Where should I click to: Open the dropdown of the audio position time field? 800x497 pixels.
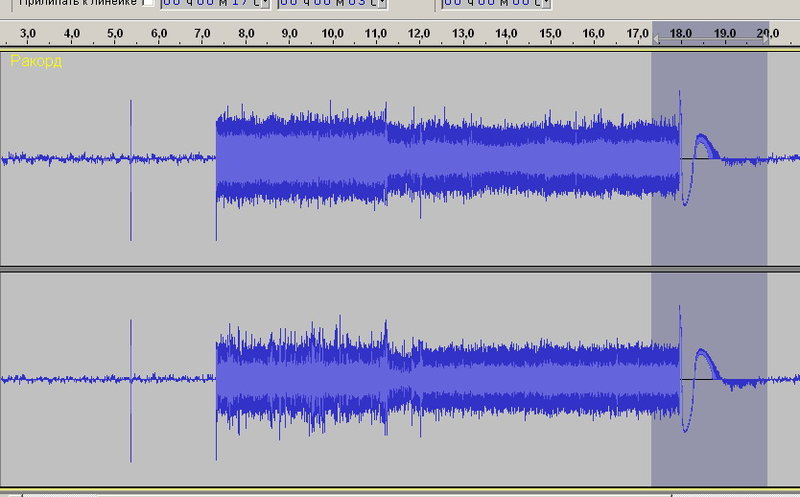pyautogui.click(x=546, y=3)
